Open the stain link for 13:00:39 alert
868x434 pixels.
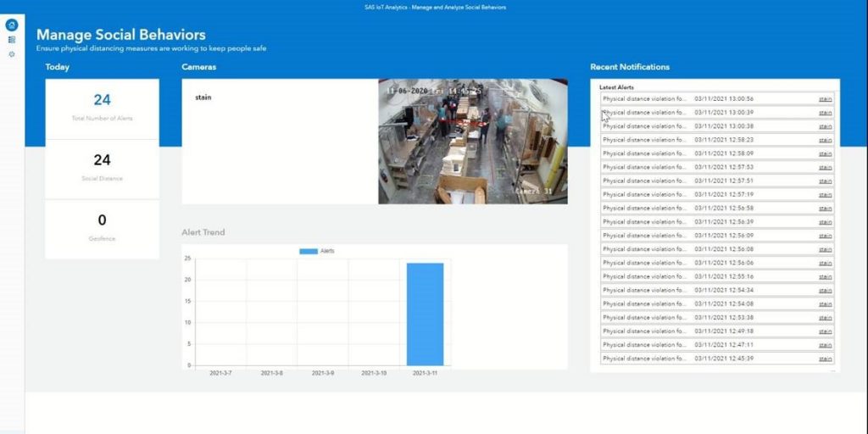point(825,113)
